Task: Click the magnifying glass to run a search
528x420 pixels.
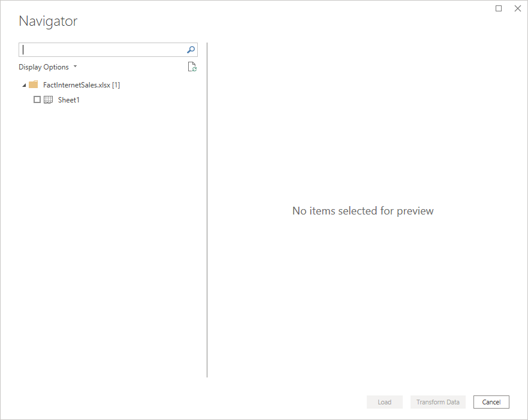Action: (x=190, y=49)
